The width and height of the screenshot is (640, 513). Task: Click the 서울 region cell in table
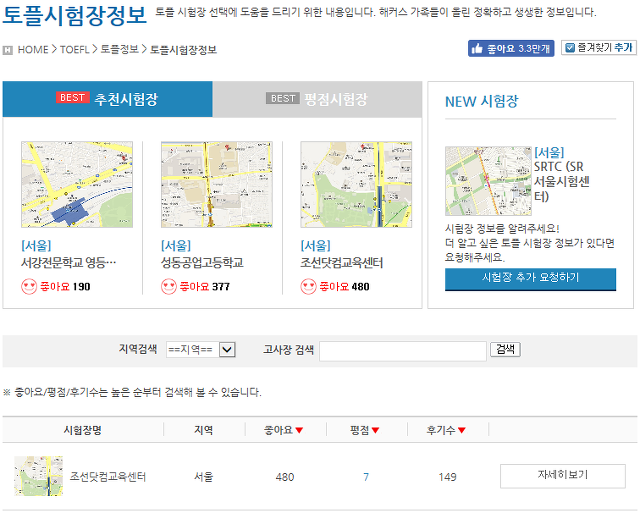pos(203,477)
